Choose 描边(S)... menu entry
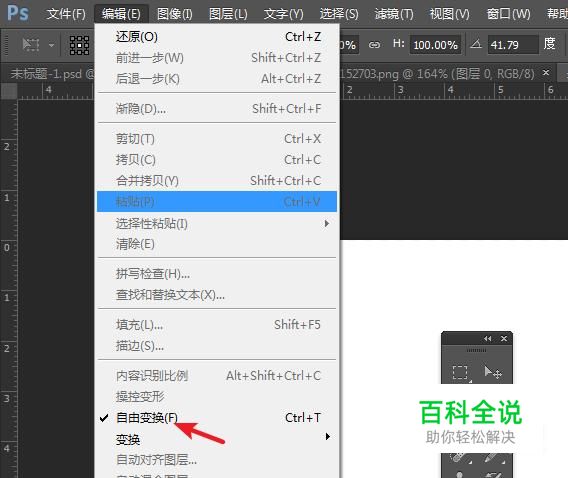Image resolution: width=568 pixels, height=478 pixels. click(x=217, y=346)
